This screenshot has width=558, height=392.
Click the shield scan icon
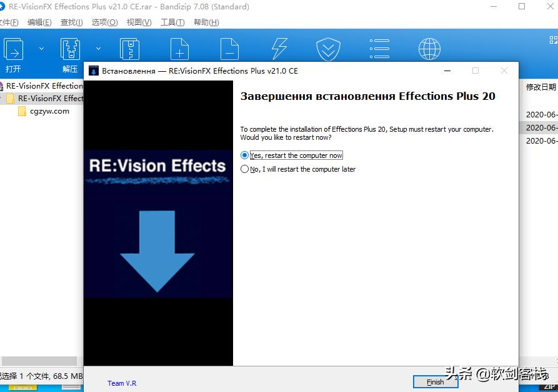(328, 49)
